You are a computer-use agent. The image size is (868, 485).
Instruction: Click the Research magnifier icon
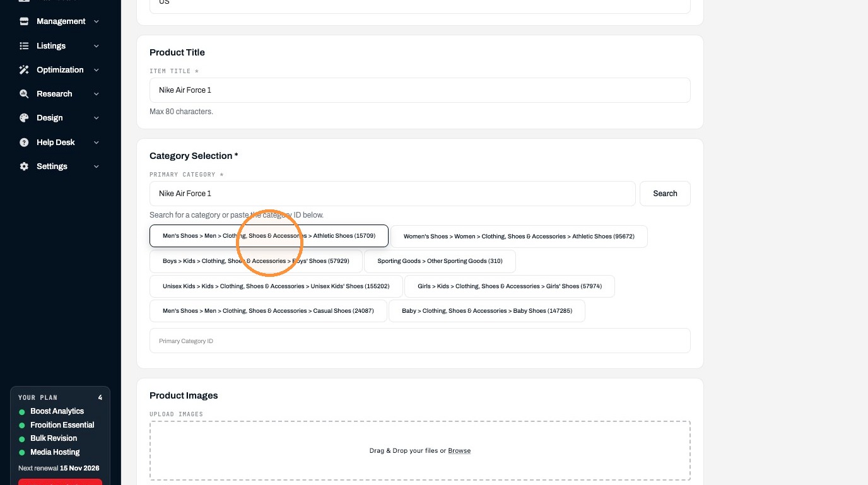(24, 94)
